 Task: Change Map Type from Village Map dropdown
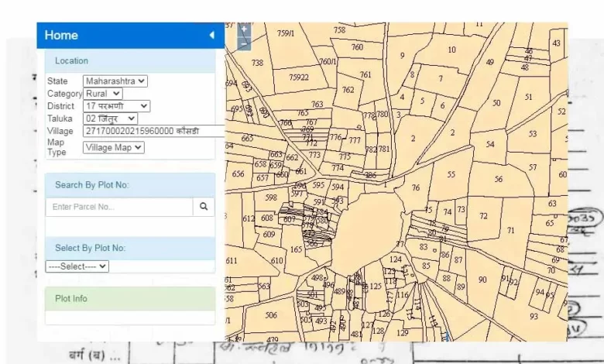(x=113, y=147)
